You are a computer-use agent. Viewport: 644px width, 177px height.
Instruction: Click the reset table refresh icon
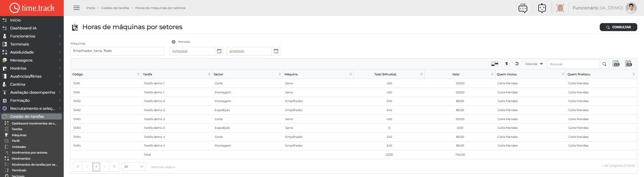click(517, 64)
